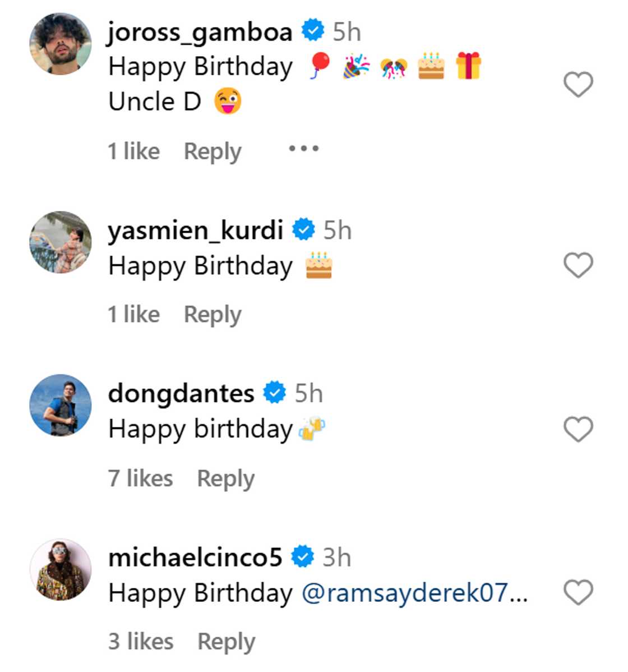Like joross_gamboa's birthday comment
628x672 pixels.
(x=578, y=85)
